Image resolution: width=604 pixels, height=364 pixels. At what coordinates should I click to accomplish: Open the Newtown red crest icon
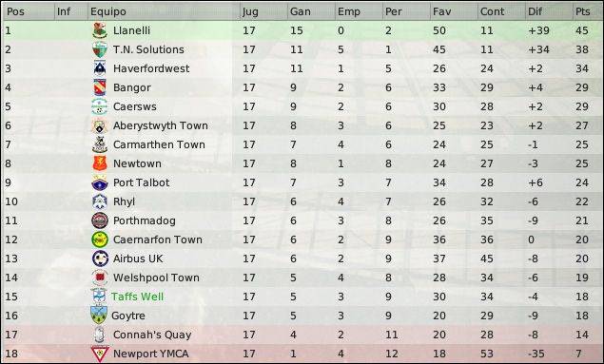coord(100,163)
